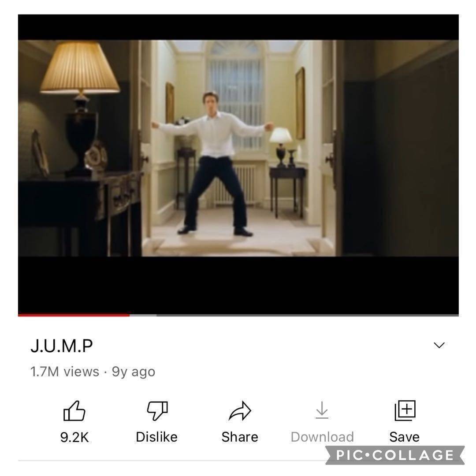476x476 pixels.
Task: Click the red played portion of progress bar
Action: coord(74,315)
